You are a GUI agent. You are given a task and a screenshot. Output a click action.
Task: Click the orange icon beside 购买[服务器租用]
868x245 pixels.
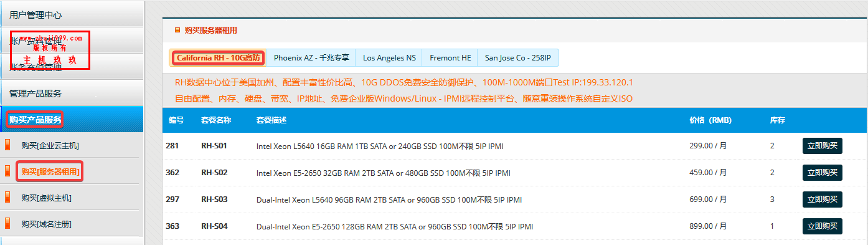tap(8, 171)
